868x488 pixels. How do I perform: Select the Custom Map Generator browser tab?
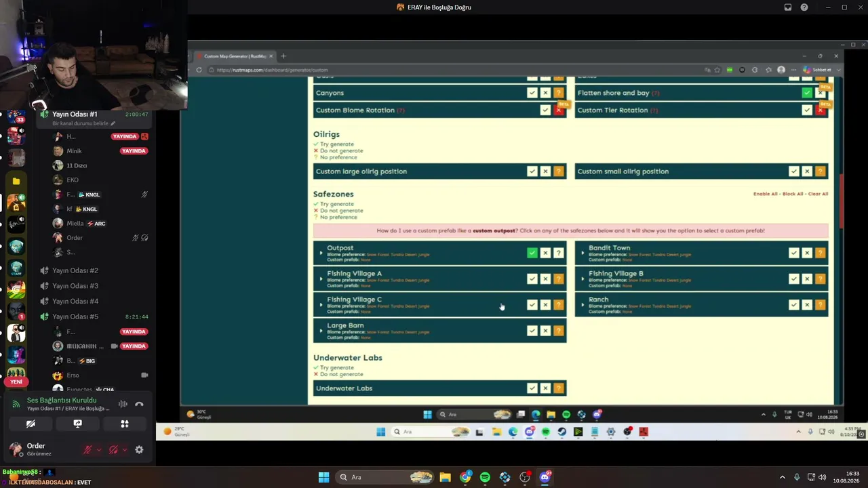coord(235,56)
